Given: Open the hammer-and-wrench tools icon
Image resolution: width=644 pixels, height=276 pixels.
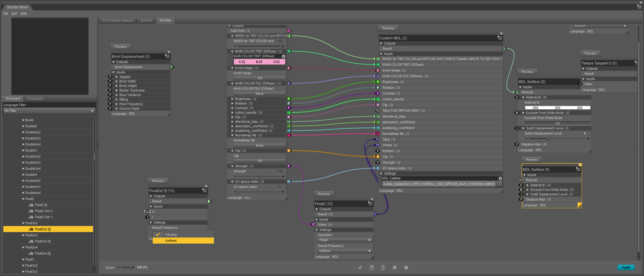Looking at the screenshot, I should point(406,268).
